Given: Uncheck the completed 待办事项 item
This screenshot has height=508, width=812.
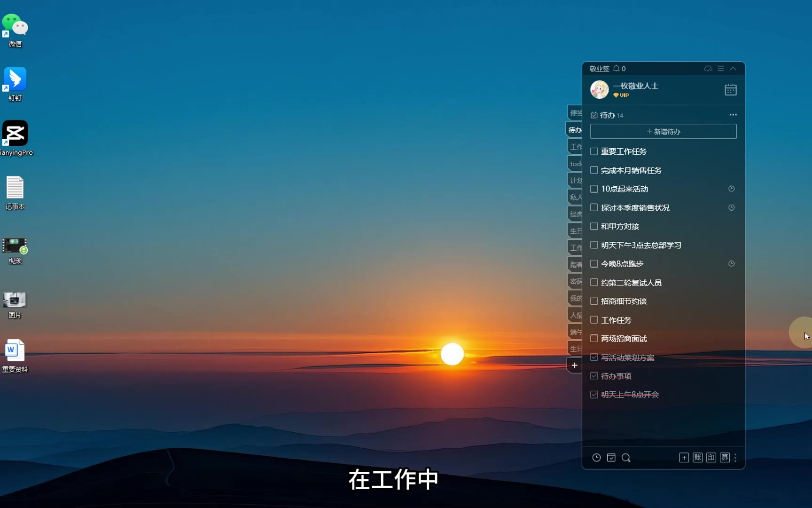Looking at the screenshot, I should point(594,376).
